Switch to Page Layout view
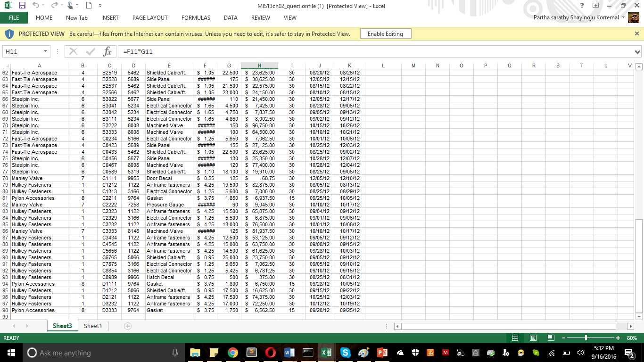 (x=533, y=338)
